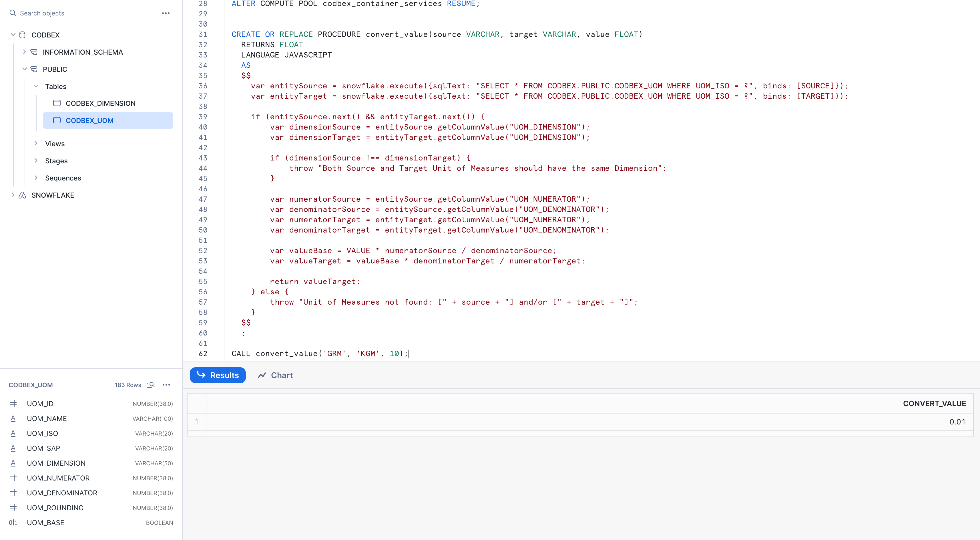Collapse the PUBLIC schema node
The image size is (980, 540).
pyautogui.click(x=24, y=69)
